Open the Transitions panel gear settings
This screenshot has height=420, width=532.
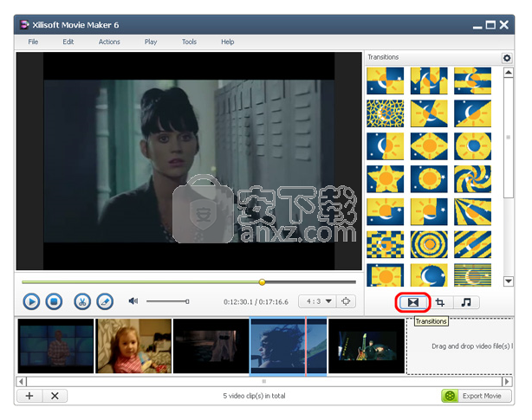pyautogui.click(x=507, y=58)
